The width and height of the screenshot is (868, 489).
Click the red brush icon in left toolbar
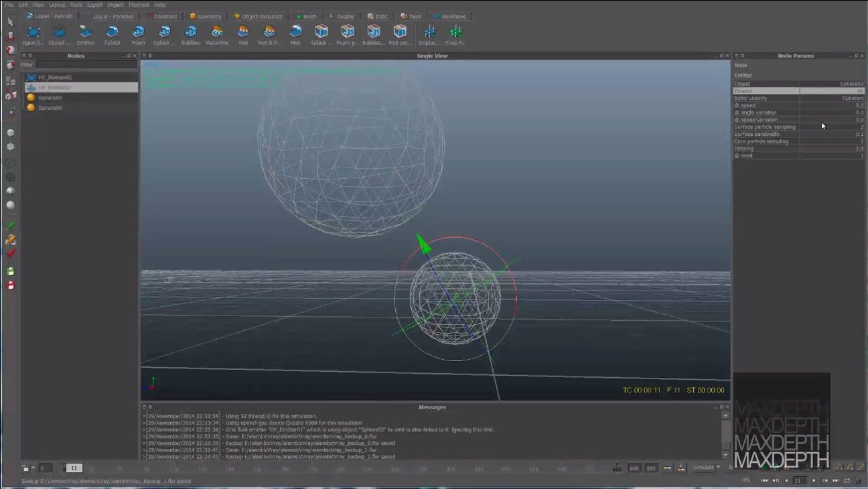pyautogui.click(x=10, y=253)
